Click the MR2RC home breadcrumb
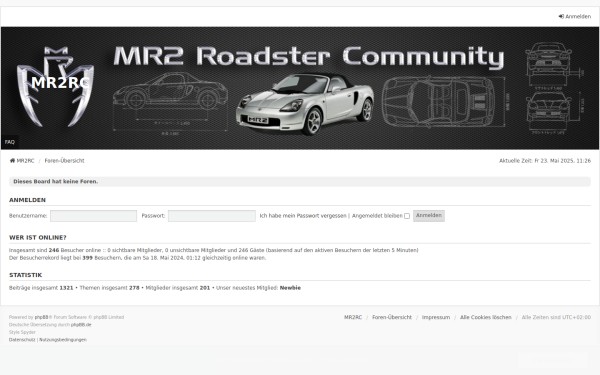This screenshot has width=600, height=375. click(22, 161)
